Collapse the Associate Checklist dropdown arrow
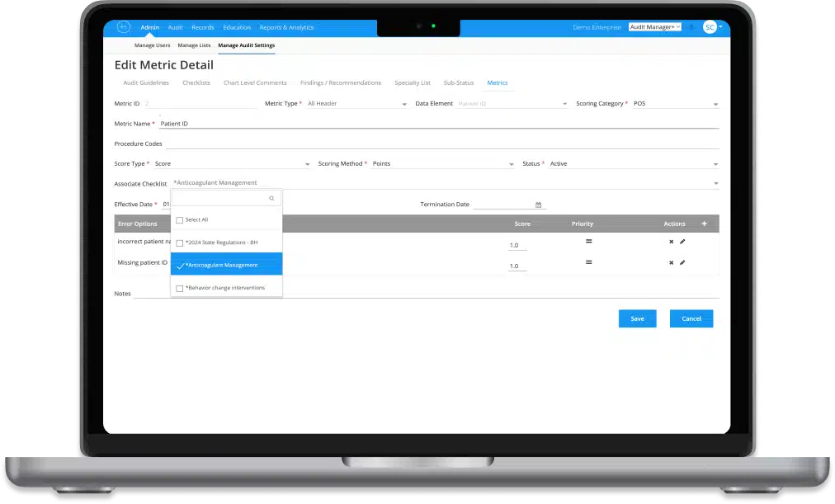This screenshot has width=835, height=504. (715, 184)
